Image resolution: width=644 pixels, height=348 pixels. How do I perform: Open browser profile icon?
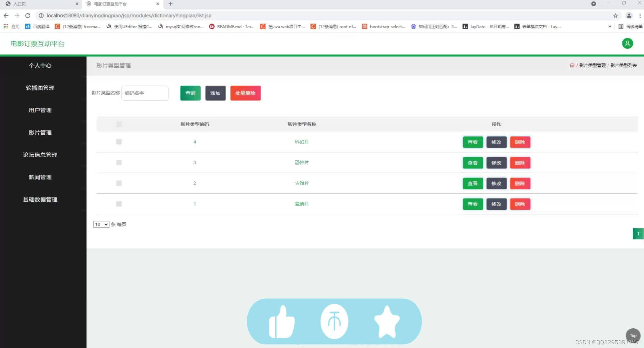click(x=629, y=15)
